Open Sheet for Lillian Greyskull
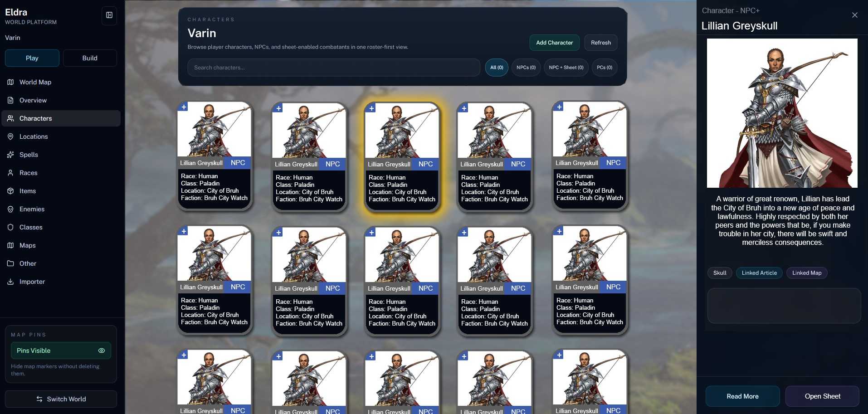Screen dimensions: 868x414 [822, 396]
